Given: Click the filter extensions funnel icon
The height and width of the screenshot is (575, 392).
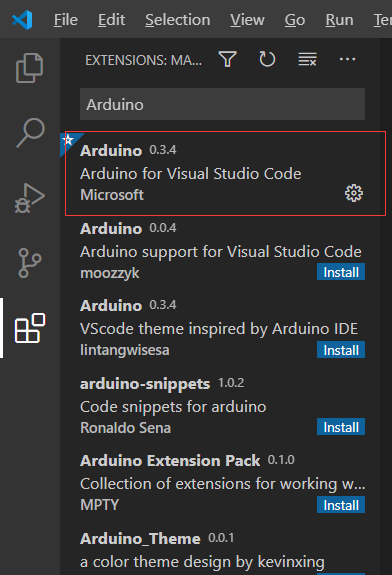Looking at the screenshot, I should [x=228, y=59].
